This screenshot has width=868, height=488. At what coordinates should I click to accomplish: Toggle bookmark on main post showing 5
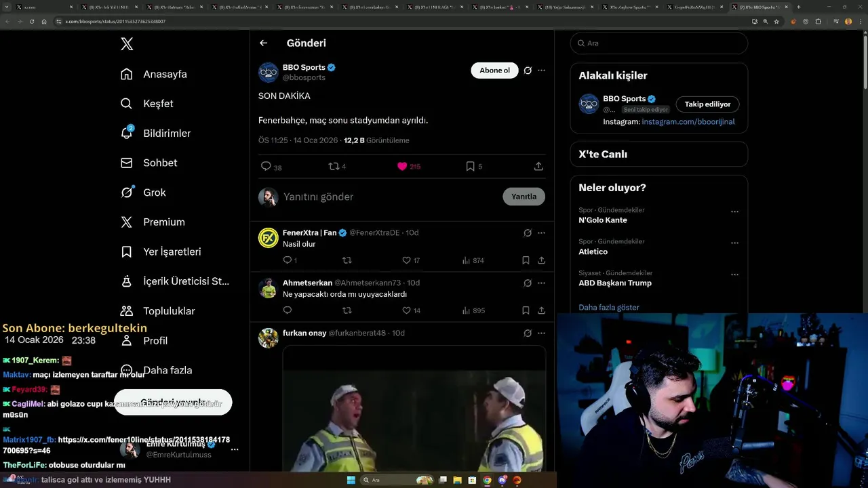point(470,166)
